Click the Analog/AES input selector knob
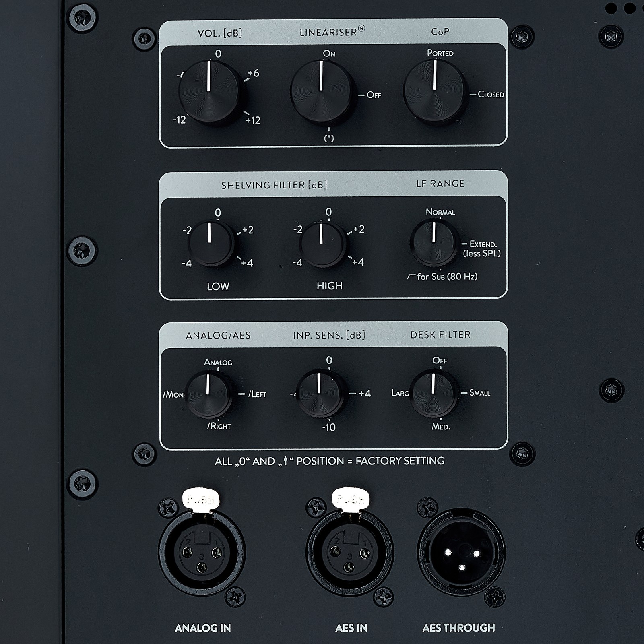644x644 pixels. tap(208, 394)
